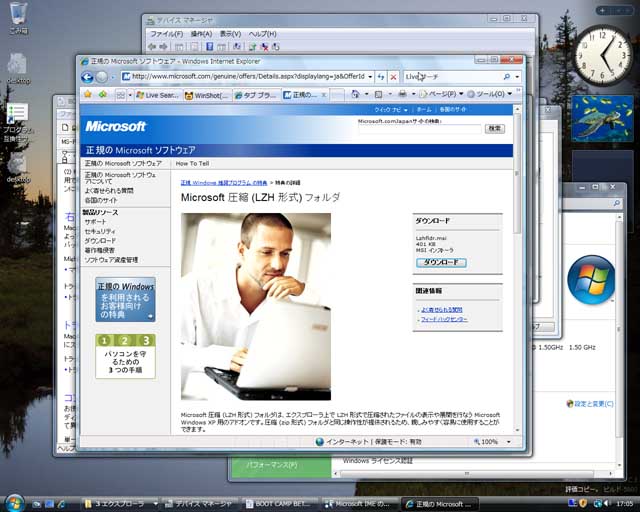640x512 pixels.
Task: Click the 正規の Windows 特典 banner
Action: [125, 300]
